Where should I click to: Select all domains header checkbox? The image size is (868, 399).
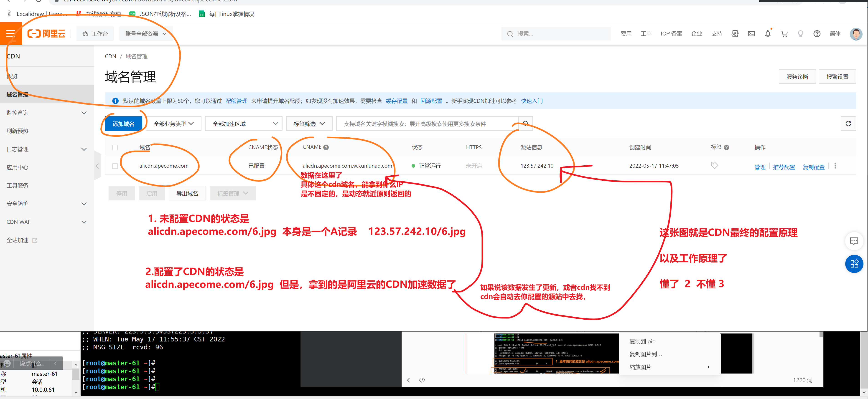pyautogui.click(x=115, y=147)
